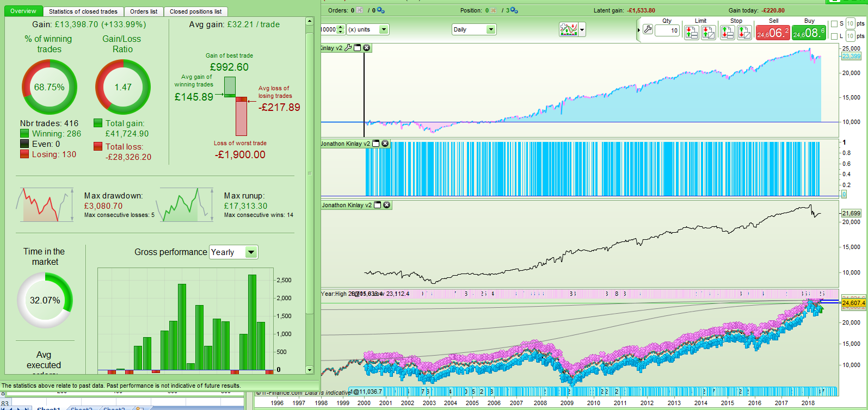The width and height of the screenshot is (868, 410).
Task: Place a buy limit order (first Limit icon)
Action: coord(691,33)
